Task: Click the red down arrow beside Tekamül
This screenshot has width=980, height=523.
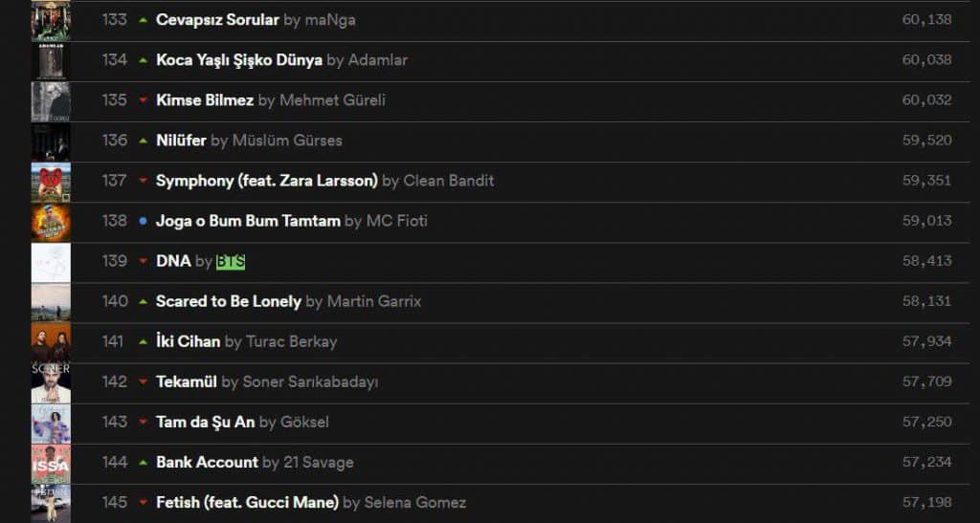Action: (144, 381)
